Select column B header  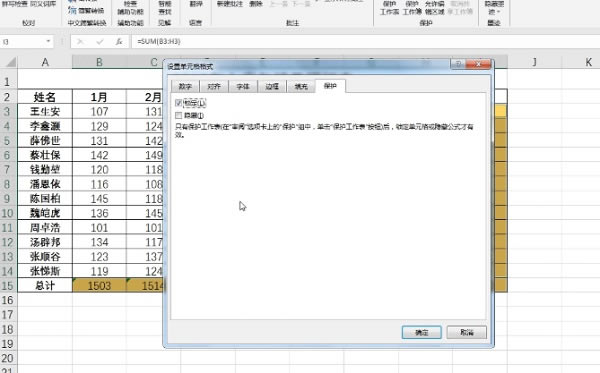coord(99,62)
